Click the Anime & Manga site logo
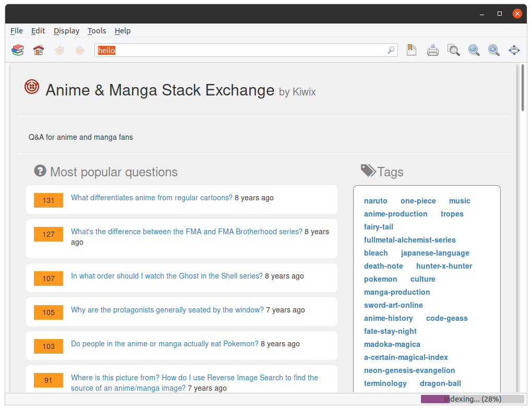Viewport: 532px width, 410px height. pyautogui.click(x=32, y=87)
